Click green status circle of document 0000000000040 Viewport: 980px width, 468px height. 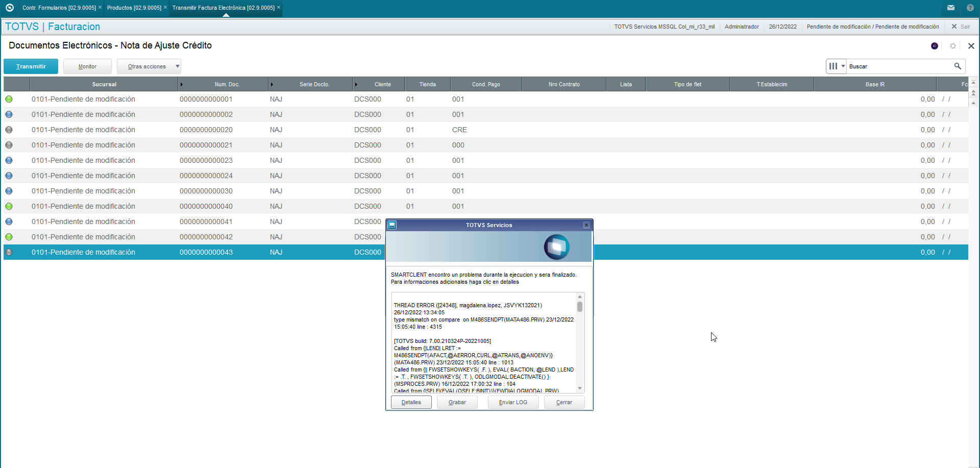coord(9,206)
